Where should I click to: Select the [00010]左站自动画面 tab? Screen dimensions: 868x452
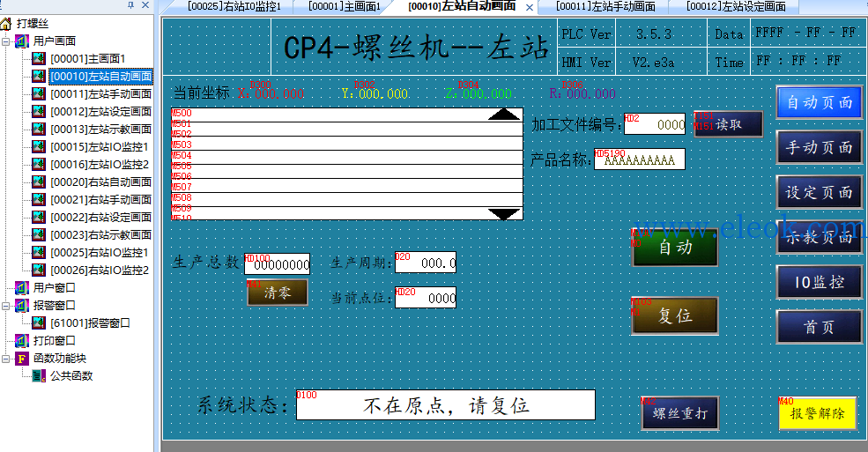click(462, 7)
